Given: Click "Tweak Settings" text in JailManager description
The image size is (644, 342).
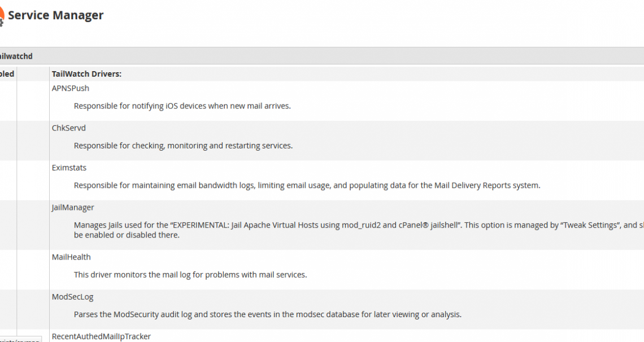Looking at the screenshot, I should coord(590,225).
